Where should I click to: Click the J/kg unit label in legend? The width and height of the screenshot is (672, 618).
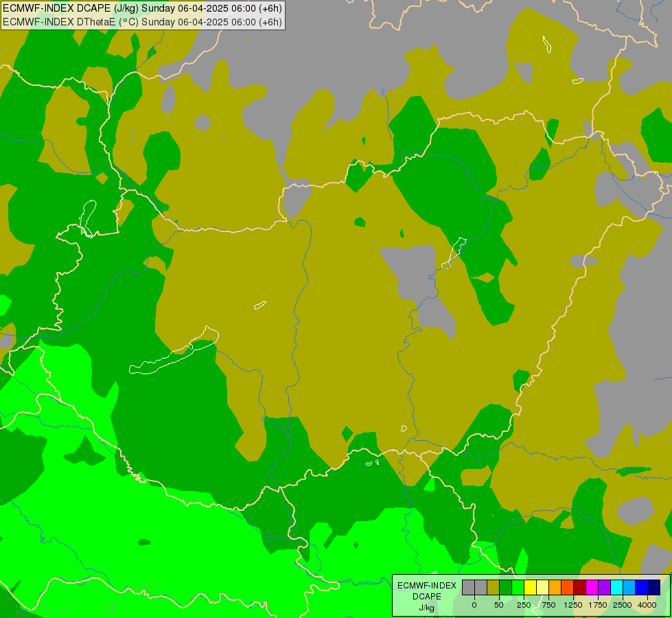[427, 608]
